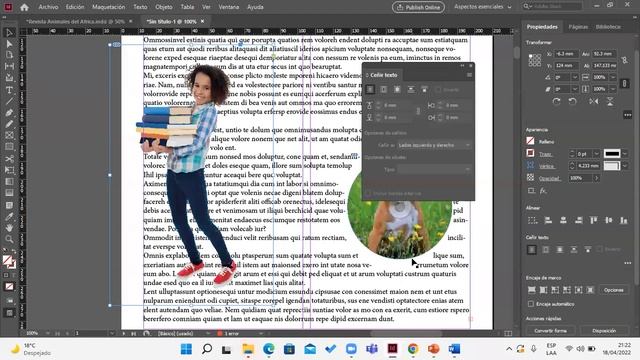Toggle the constrain proportions chain for scale
This screenshot has height=360, width=640.
(624, 83)
